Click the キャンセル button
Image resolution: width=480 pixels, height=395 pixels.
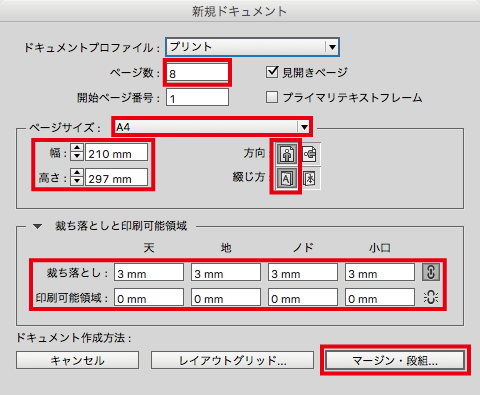[77, 360]
